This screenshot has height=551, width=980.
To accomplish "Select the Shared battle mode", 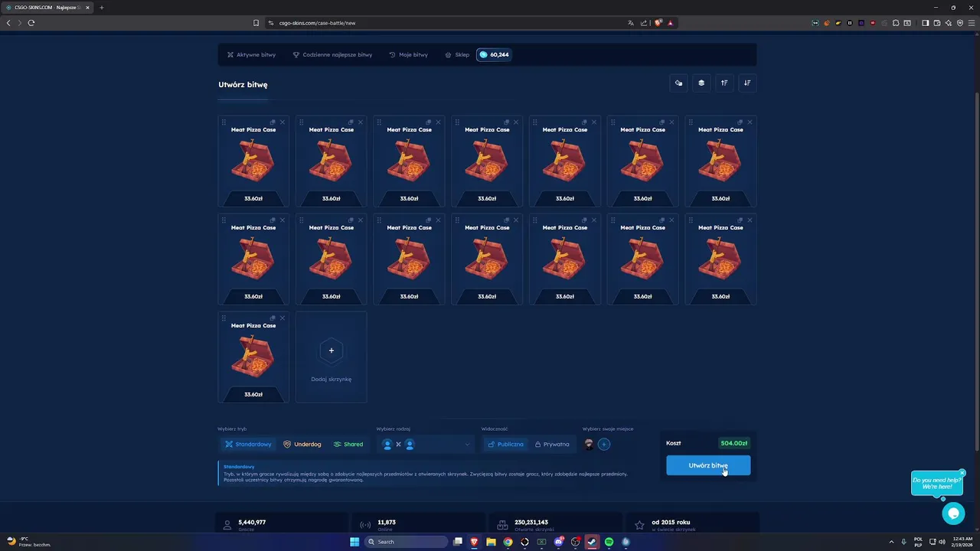I will (x=348, y=445).
